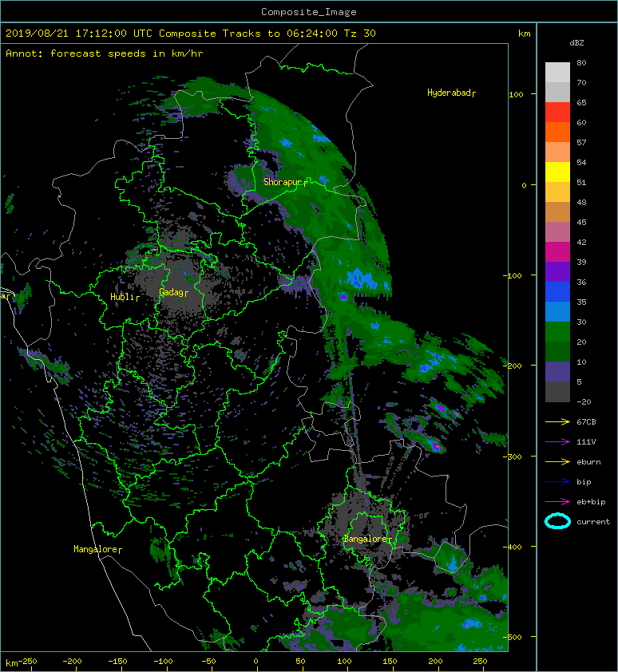Click the Hubli city label
The width and height of the screenshot is (618, 672).
(x=125, y=297)
